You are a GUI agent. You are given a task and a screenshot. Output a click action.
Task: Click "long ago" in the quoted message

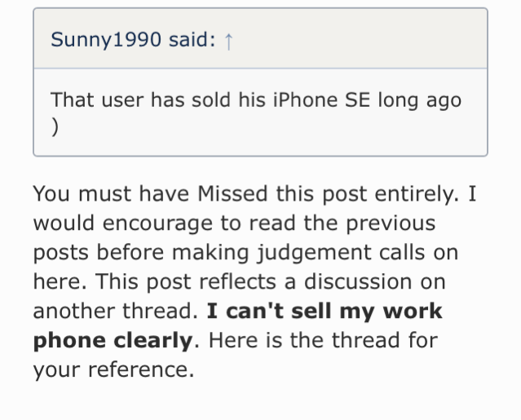point(420,100)
